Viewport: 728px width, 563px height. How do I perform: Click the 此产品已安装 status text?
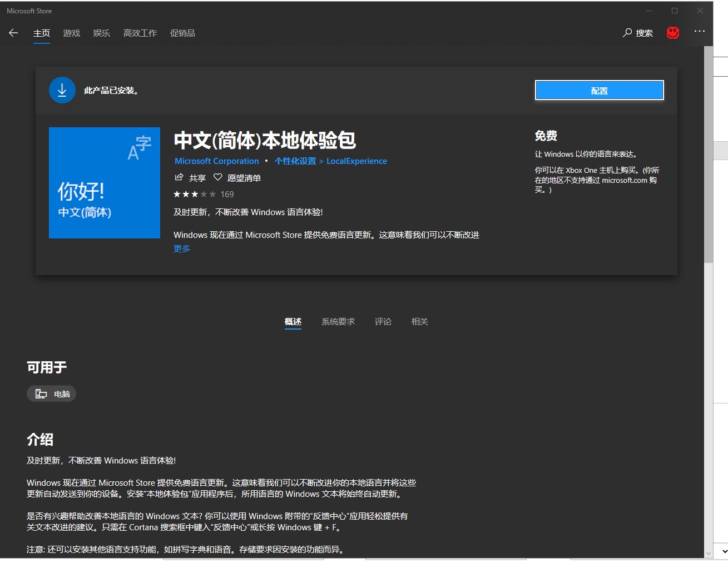pos(111,91)
